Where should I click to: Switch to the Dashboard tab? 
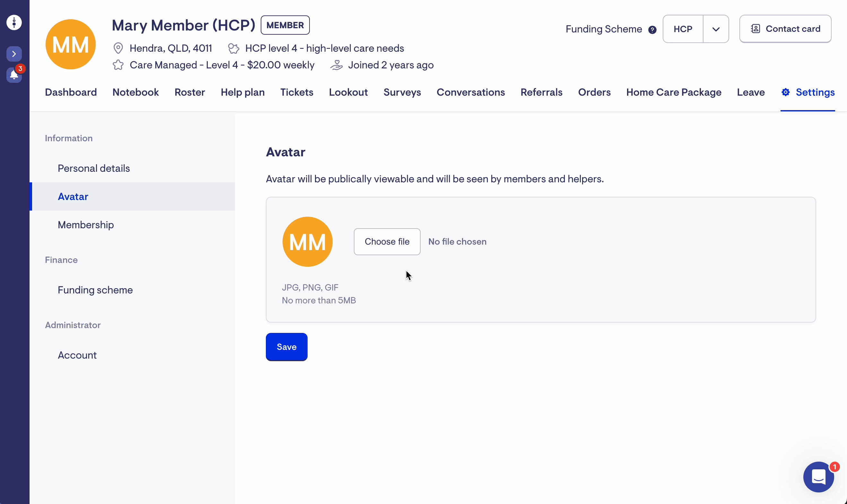pyautogui.click(x=71, y=92)
